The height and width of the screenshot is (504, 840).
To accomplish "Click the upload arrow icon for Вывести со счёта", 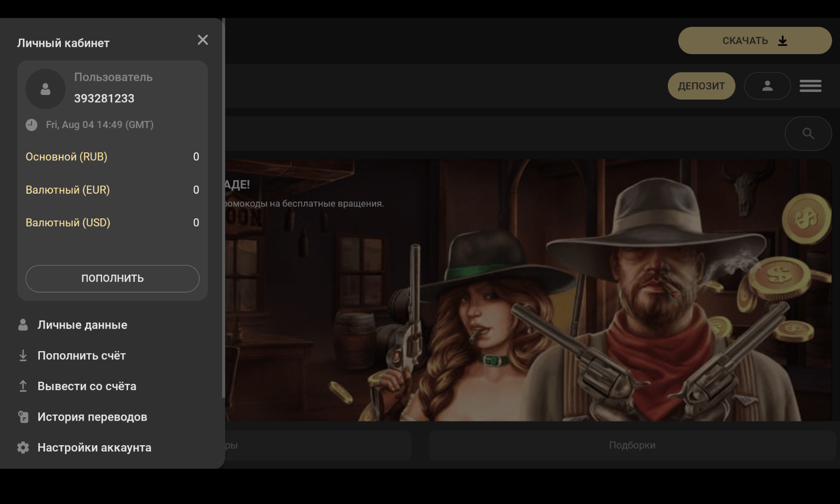I will [23, 386].
